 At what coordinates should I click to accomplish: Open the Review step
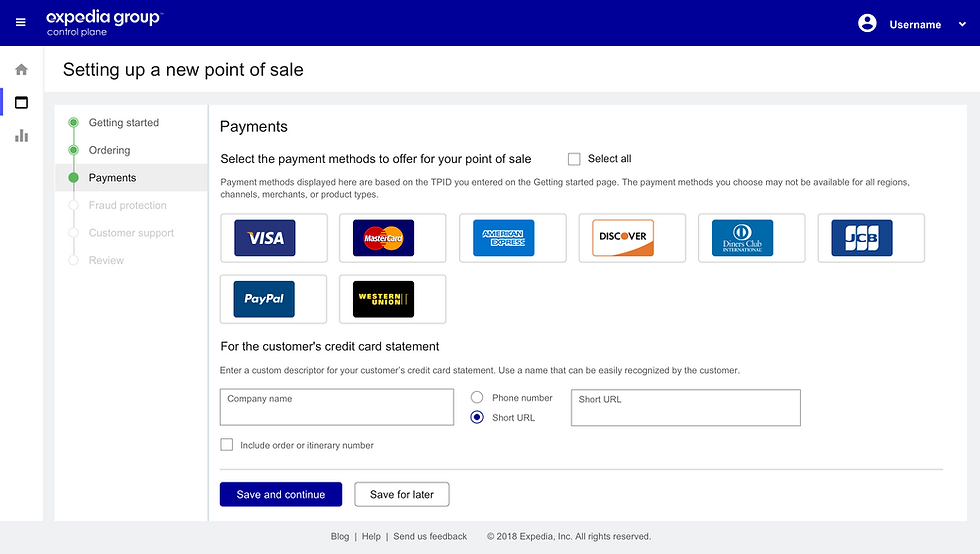click(106, 260)
